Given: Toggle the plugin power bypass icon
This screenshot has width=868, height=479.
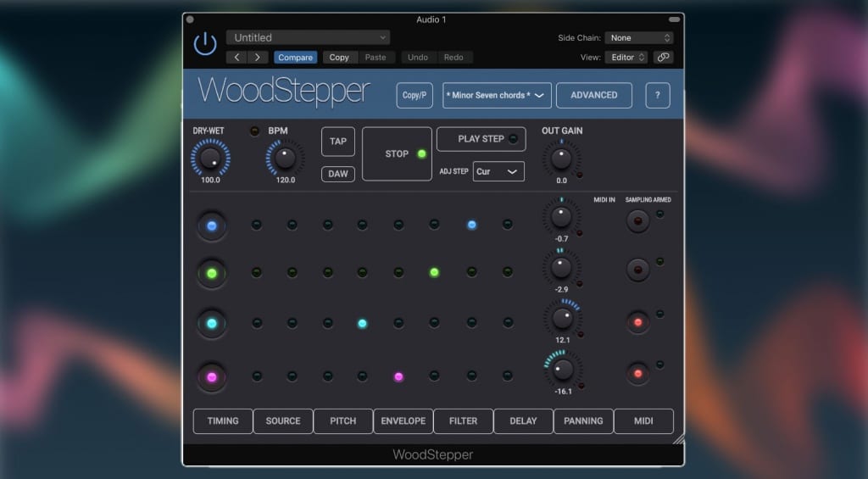Looking at the screenshot, I should 205,43.
